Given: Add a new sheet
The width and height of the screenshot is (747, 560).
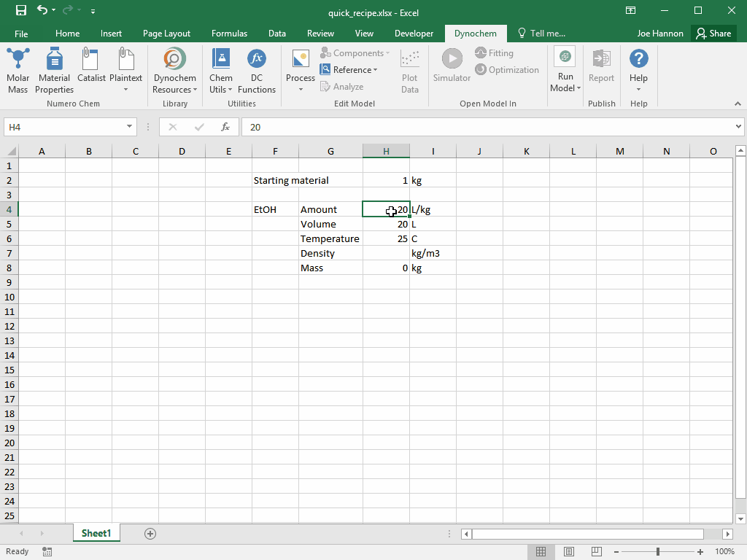Looking at the screenshot, I should click(x=150, y=534).
